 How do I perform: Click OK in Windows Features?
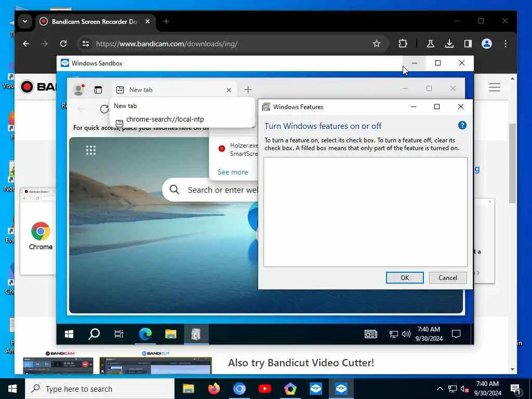pos(404,277)
